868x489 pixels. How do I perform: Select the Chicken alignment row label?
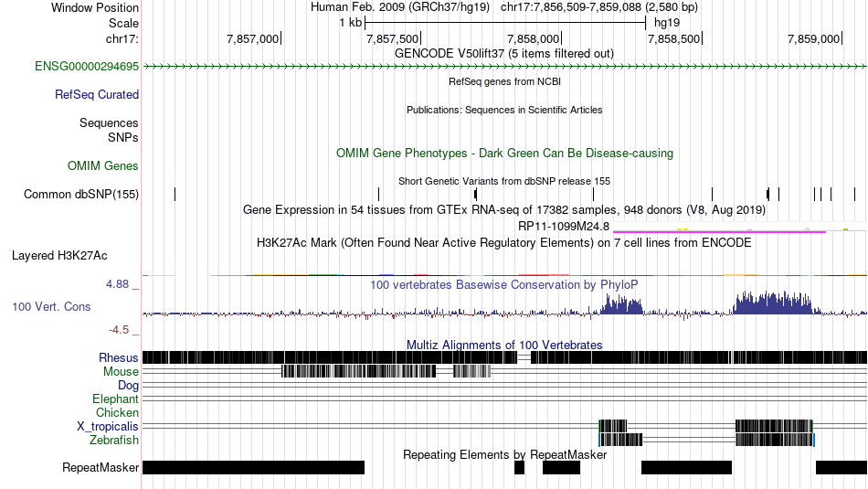click(117, 412)
